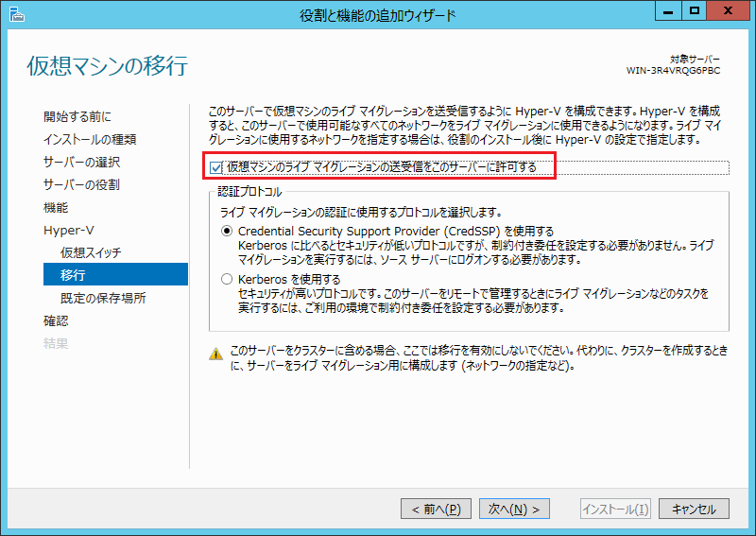Click the disabled インストール(I) button
This screenshot has height=536, width=756.
[x=615, y=509]
